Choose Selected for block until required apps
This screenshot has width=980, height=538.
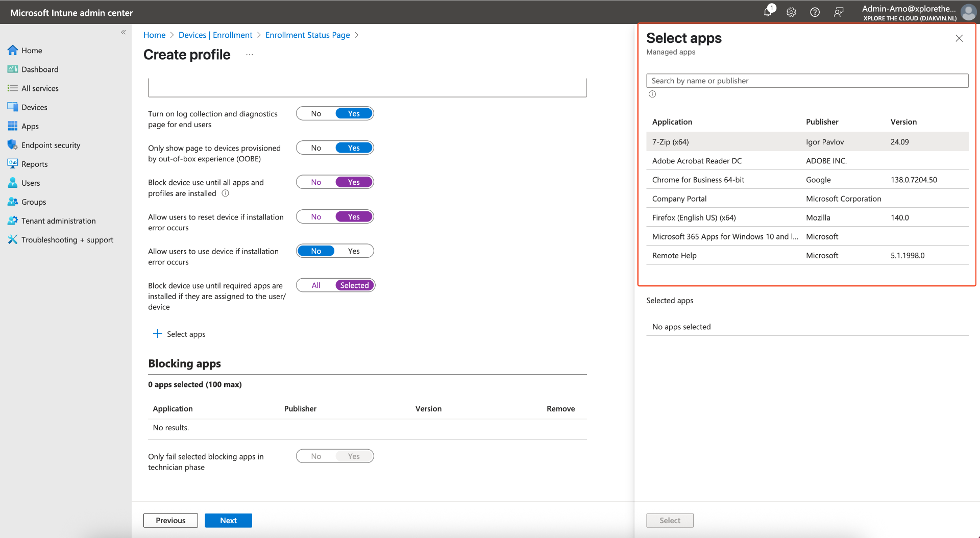pyautogui.click(x=354, y=285)
